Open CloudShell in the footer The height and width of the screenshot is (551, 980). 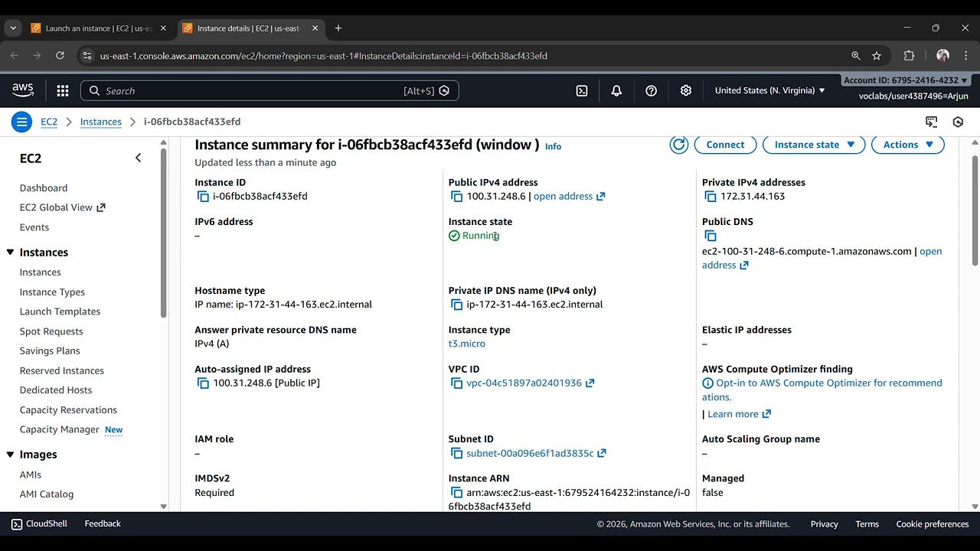[39, 524]
